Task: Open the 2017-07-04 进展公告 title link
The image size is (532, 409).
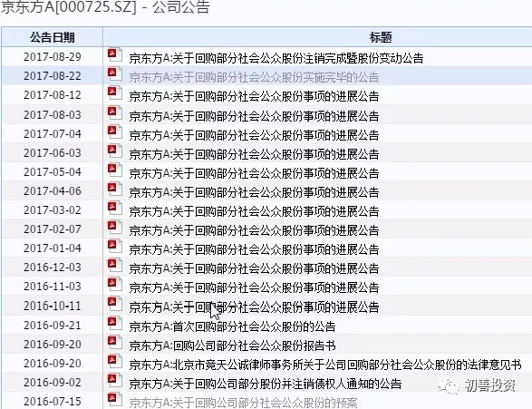Action: coord(254,135)
